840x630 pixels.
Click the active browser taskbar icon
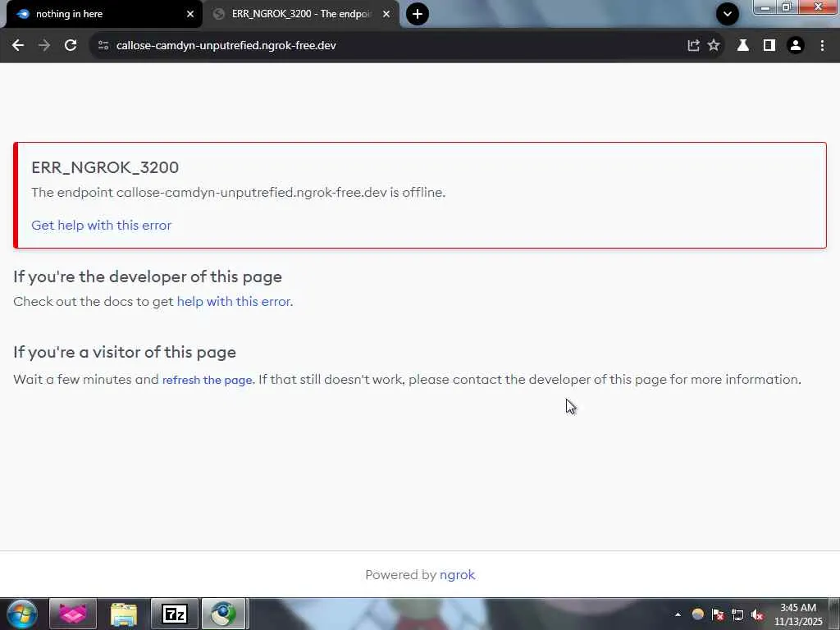coord(224,614)
